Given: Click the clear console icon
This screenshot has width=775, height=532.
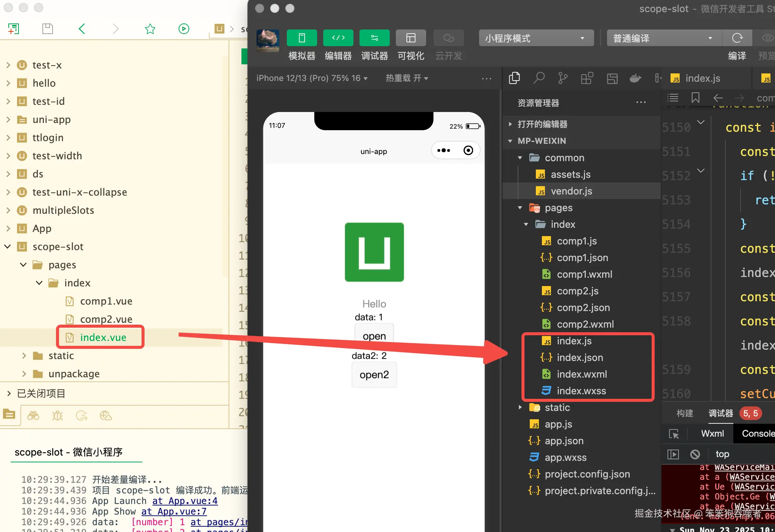Looking at the screenshot, I should tap(695, 454).
